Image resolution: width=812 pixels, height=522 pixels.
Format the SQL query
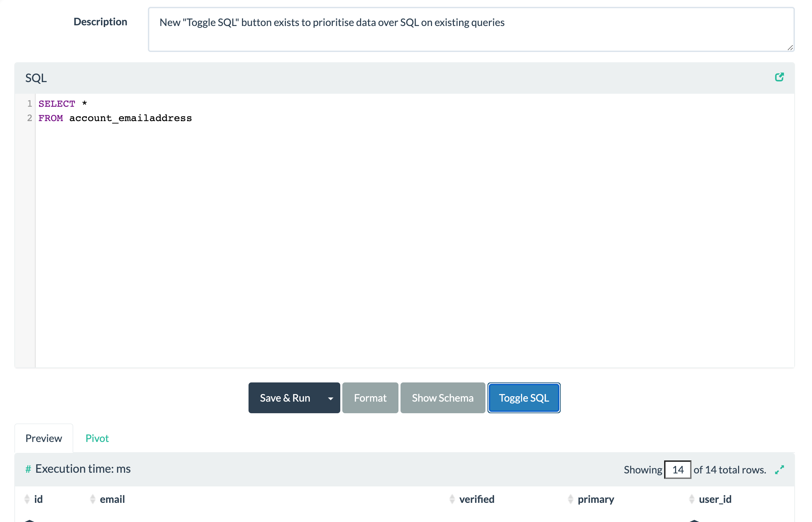370,397
